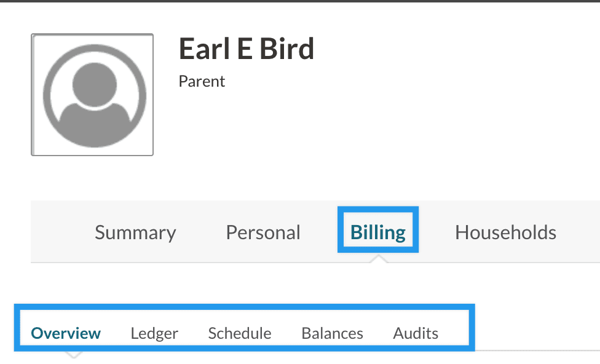600x364 pixels.
Task: Open the Ledger sub-tab
Action: 154,333
